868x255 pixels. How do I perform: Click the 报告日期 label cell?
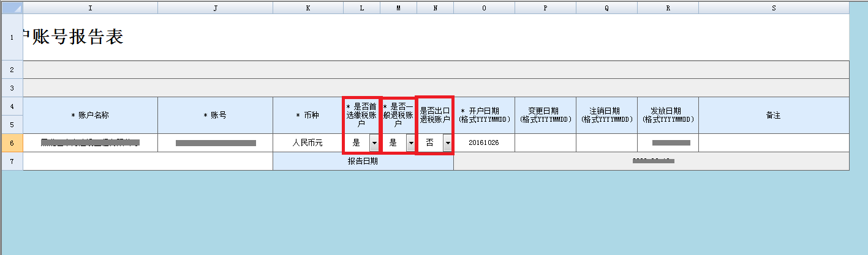click(x=363, y=161)
